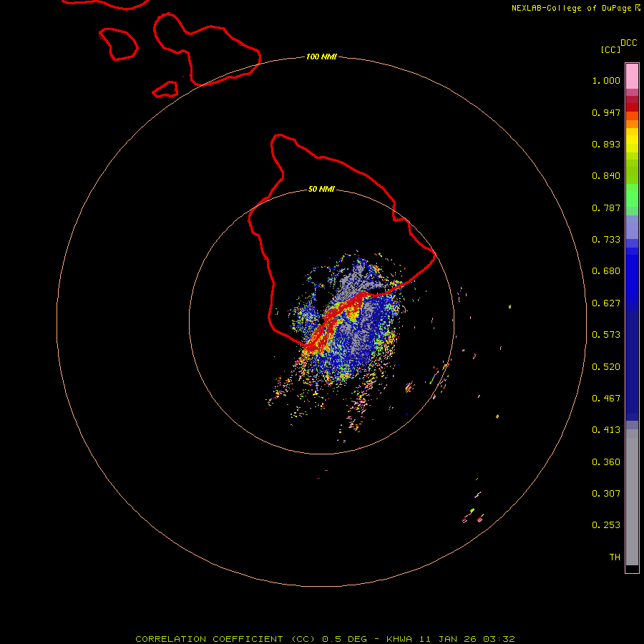The height and width of the screenshot is (644, 644).
Task: Click the 0.573 scale value
Action: [x=606, y=335]
